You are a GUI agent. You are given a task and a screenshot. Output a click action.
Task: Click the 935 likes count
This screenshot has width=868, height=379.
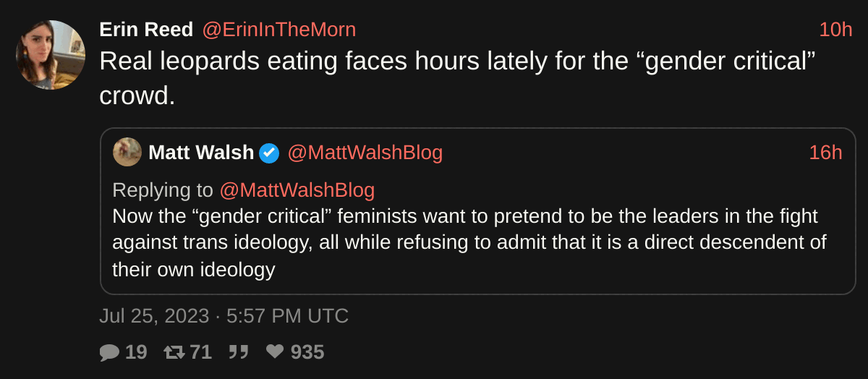click(x=307, y=352)
